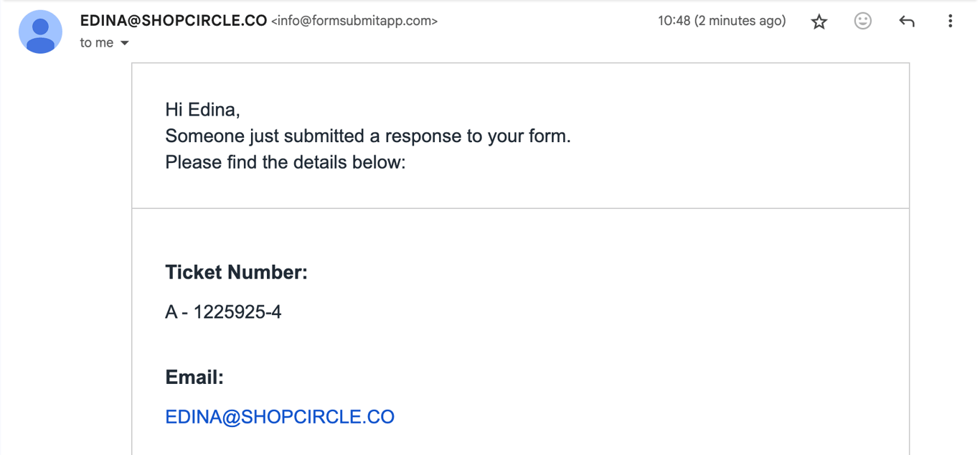Click the "Email:" heading
This screenshot has width=980, height=455.
point(194,377)
